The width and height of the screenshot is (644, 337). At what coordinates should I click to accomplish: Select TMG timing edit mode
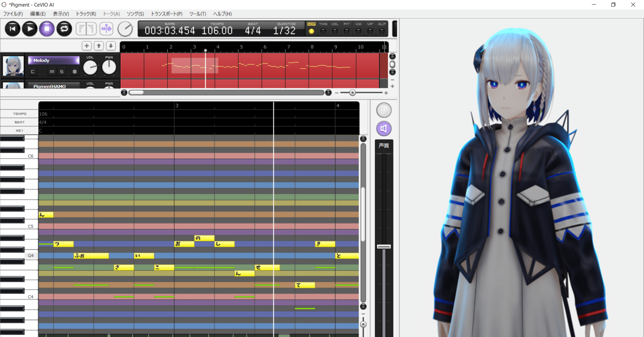(x=323, y=29)
